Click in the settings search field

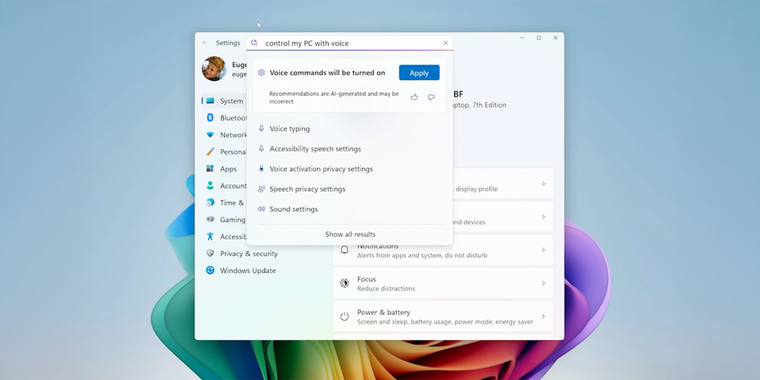[x=350, y=43]
